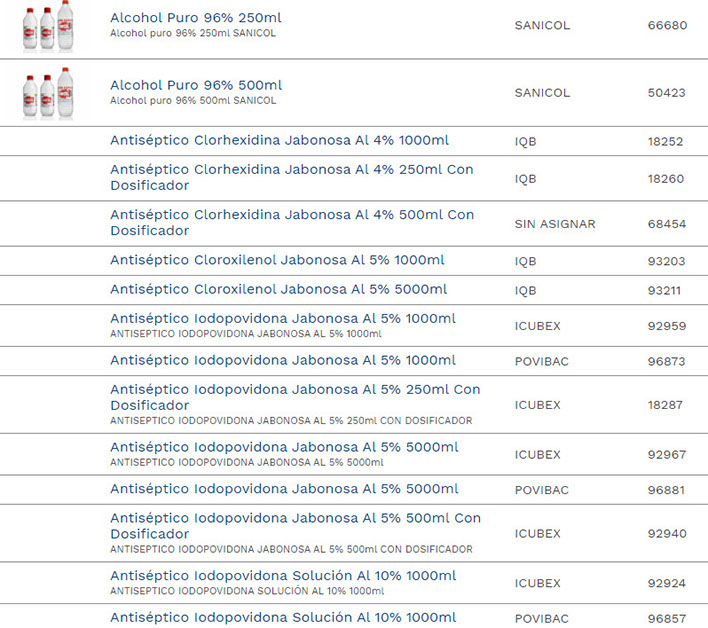Click the SIN ASIGNAR brand label
This screenshot has height=628, width=708.
point(554,224)
